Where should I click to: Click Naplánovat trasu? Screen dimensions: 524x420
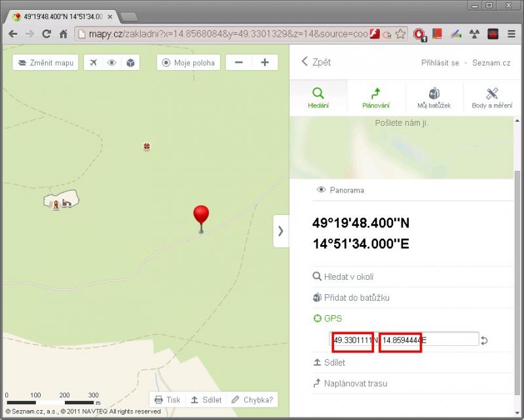coord(356,383)
